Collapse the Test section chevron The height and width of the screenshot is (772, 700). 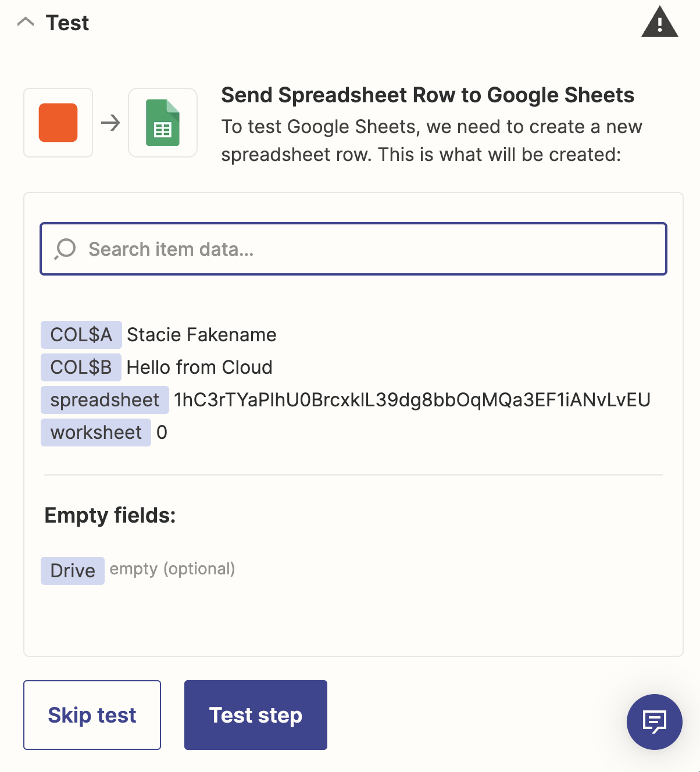pyautogui.click(x=26, y=23)
